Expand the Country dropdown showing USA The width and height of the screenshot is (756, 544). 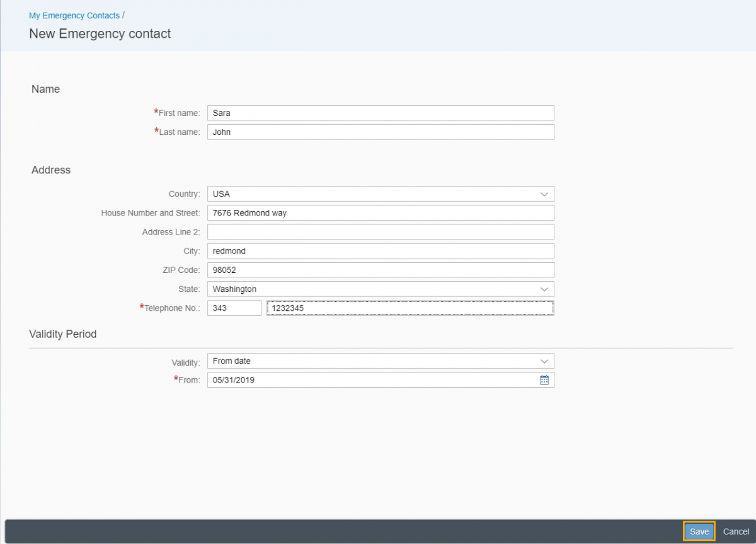544,194
